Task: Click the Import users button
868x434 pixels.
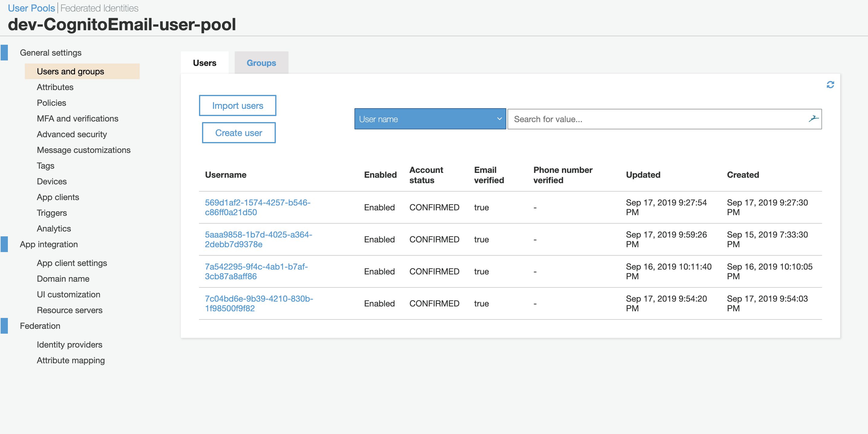Action: pos(237,106)
